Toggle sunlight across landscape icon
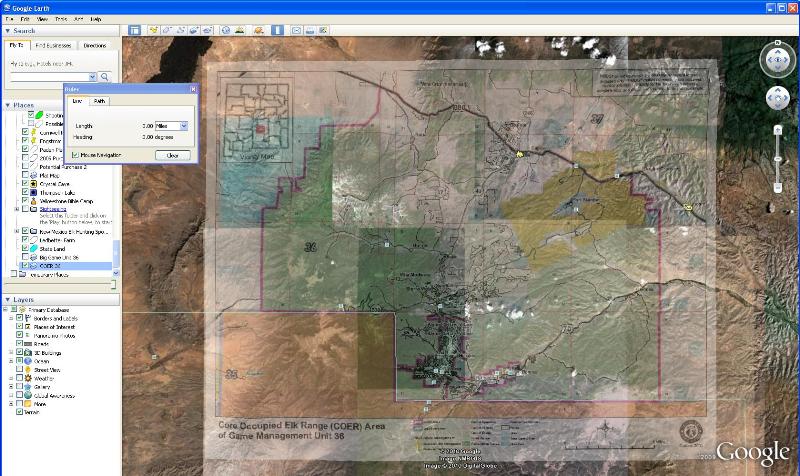 (239, 31)
